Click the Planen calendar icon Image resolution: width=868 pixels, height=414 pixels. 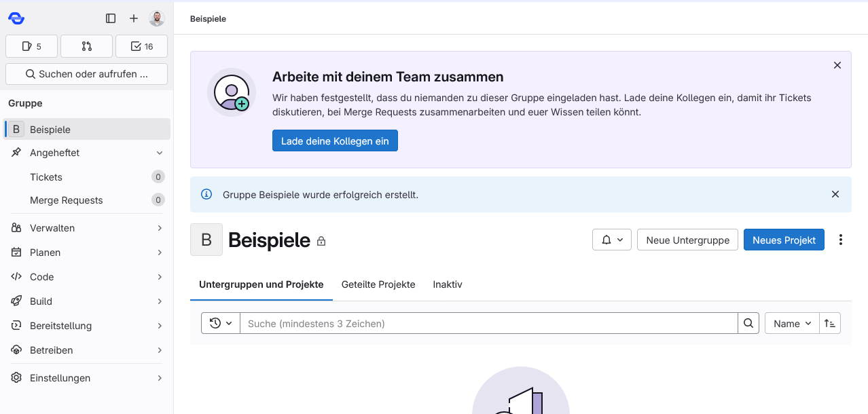[16, 252]
